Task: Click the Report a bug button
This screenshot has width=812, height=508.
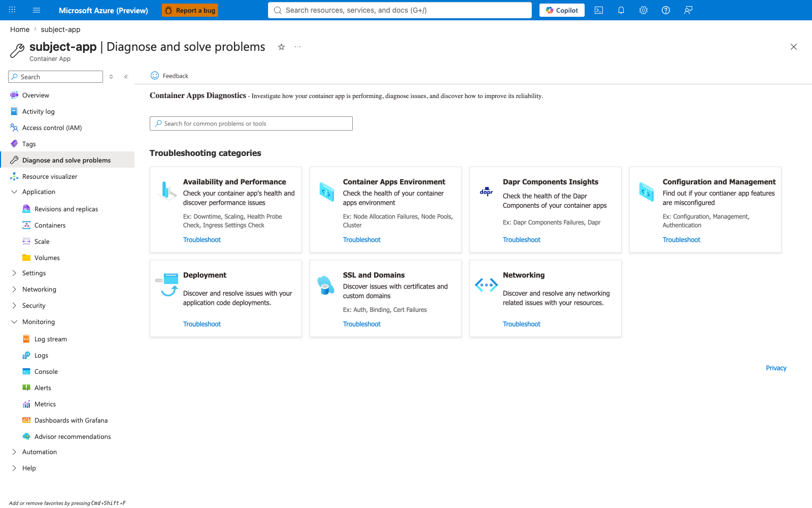Action: tap(190, 10)
